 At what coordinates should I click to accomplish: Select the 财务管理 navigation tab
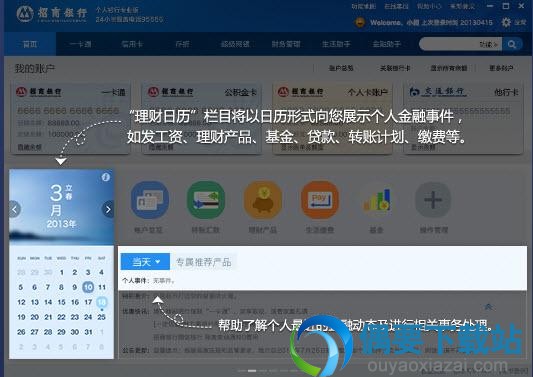(286, 44)
